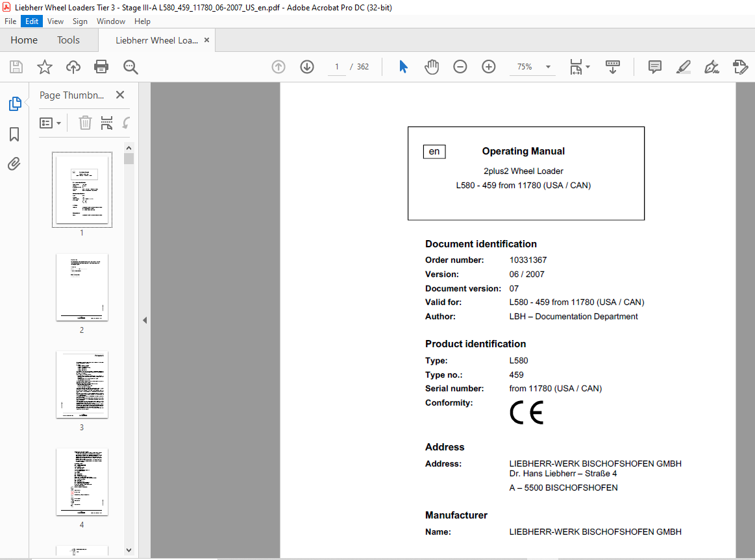The image size is (755, 560).
Task: Switch to the Tools tab
Action: tap(68, 40)
